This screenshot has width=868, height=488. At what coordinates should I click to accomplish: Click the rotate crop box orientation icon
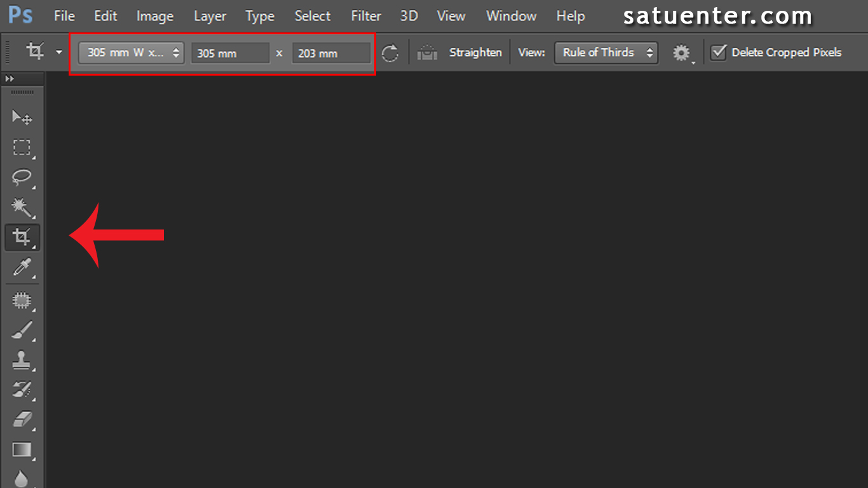tap(390, 53)
